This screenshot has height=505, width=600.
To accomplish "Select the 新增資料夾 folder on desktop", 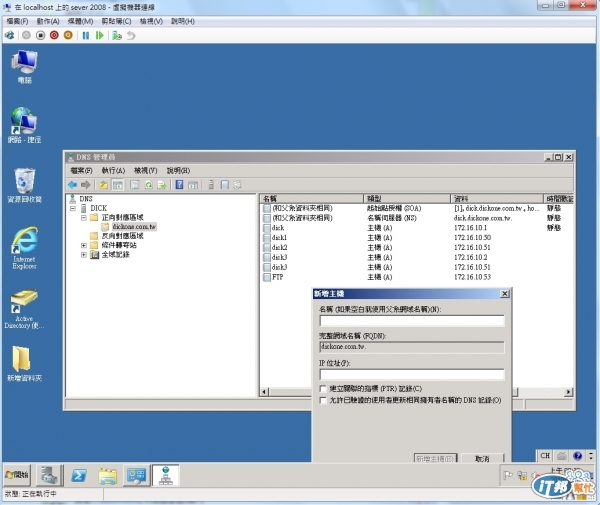I will tap(24, 364).
